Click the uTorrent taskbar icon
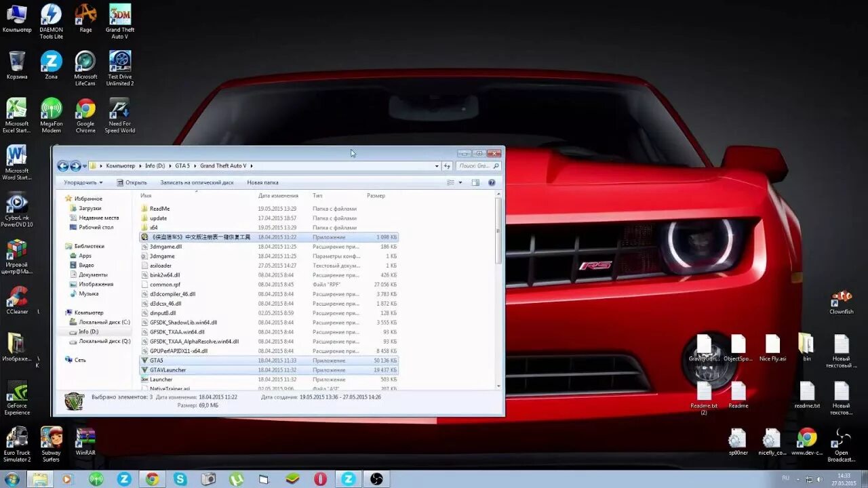The height and width of the screenshot is (488, 868). pos(236,479)
